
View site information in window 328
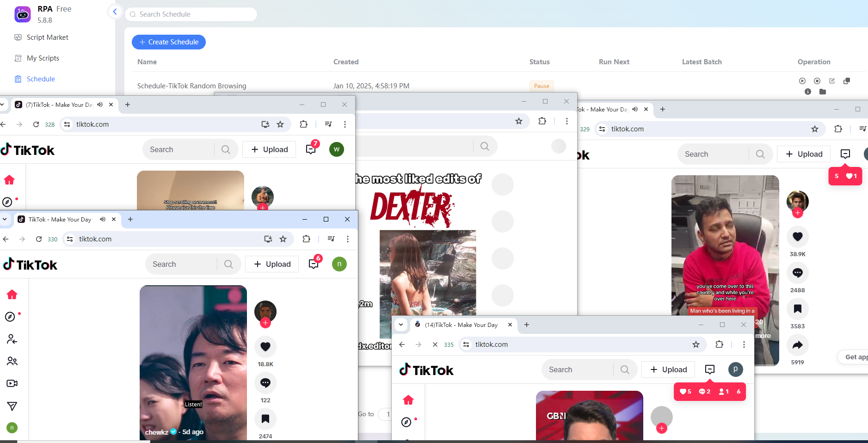[x=67, y=124]
